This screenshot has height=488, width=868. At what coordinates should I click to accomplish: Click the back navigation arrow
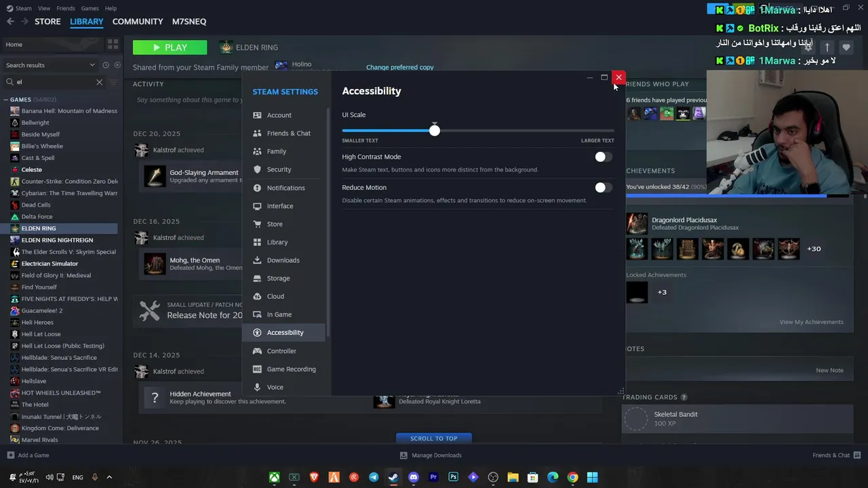[10, 22]
